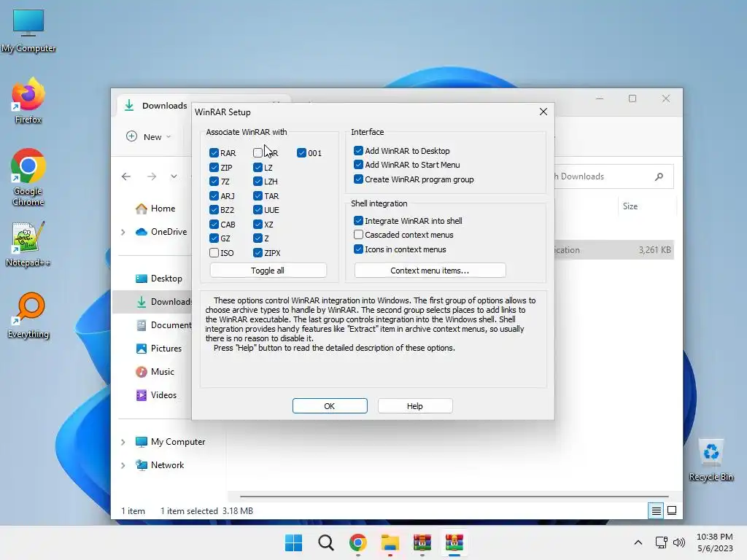
Task: Uncheck CAB association checkbox
Action: tap(214, 225)
